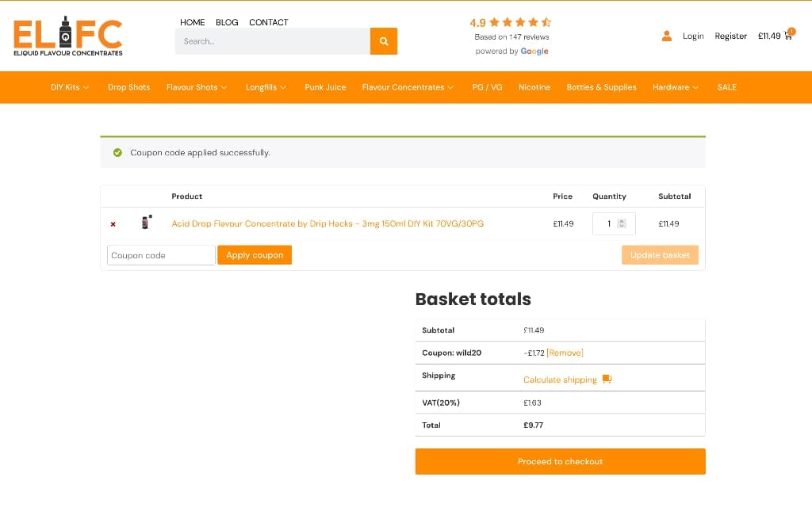
Task: Click the £11.49 basket total in header
Action: tap(769, 36)
